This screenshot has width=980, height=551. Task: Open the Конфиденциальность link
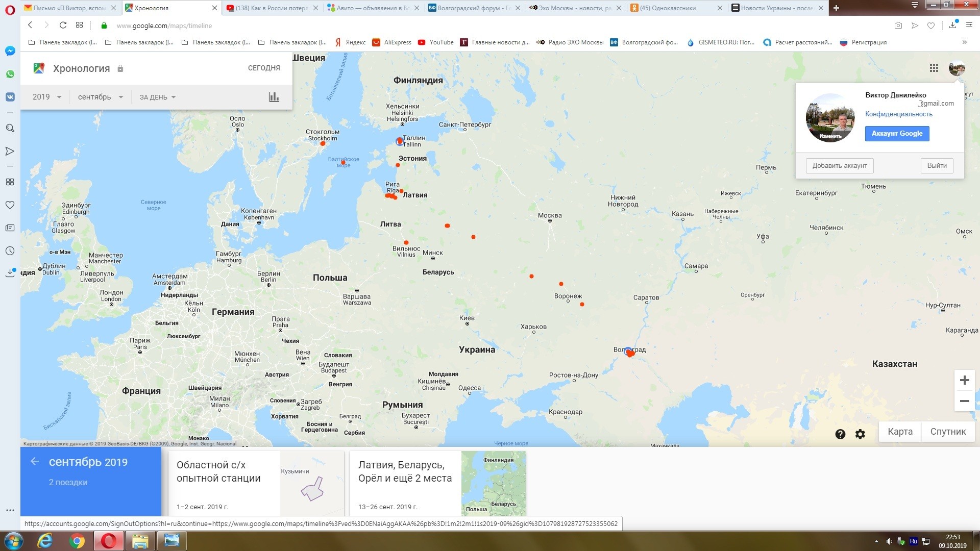coord(898,114)
